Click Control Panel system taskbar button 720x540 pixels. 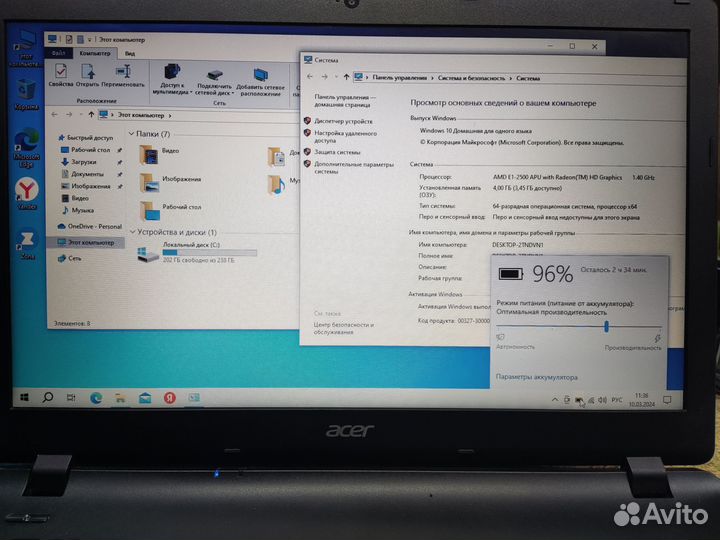[194, 398]
